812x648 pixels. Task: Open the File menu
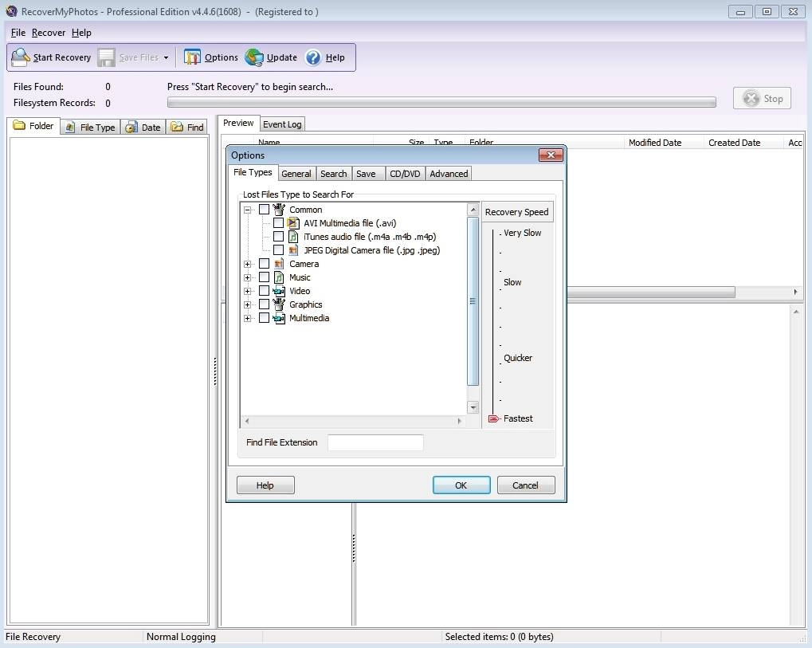pyautogui.click(x=18, y=33)
